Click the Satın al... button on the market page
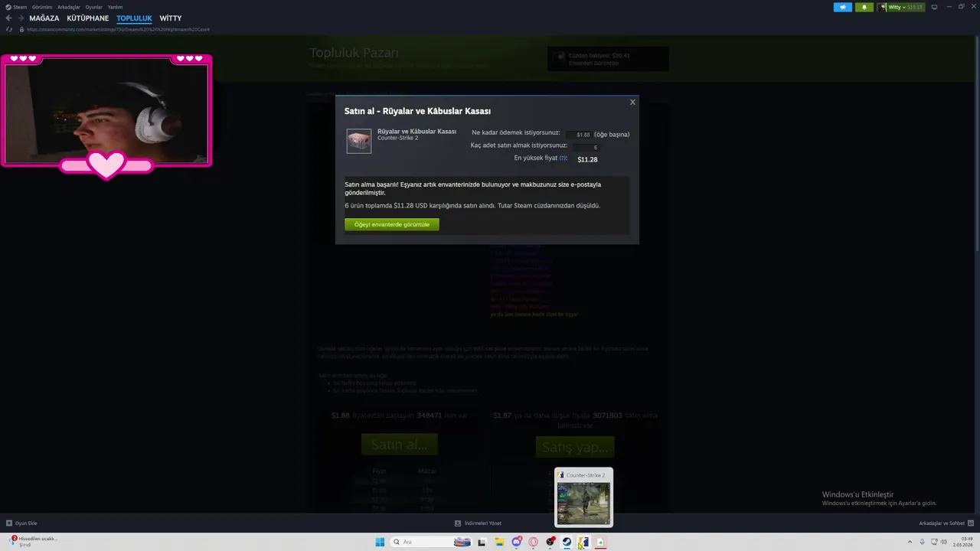The width and height of the screenshot is (980, 551). (399, 445)
